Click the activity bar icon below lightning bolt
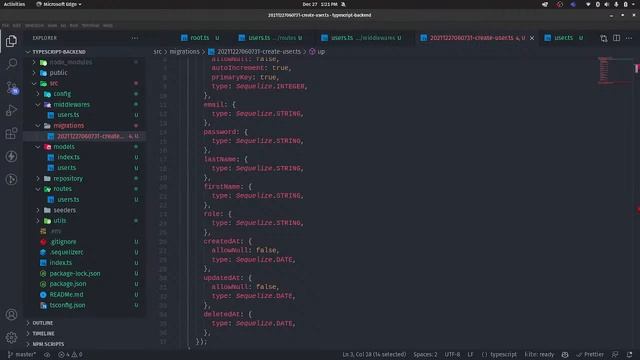 point(11,179)
